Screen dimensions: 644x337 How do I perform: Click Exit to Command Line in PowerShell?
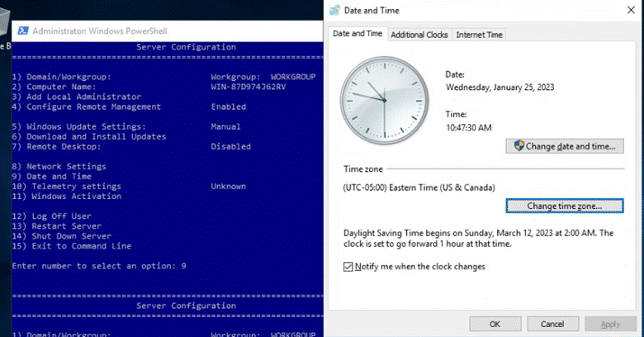click(72, 246)
